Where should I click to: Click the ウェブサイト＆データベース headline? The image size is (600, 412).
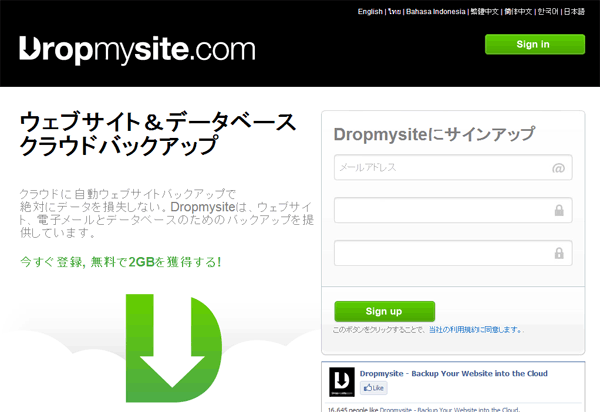158,122
